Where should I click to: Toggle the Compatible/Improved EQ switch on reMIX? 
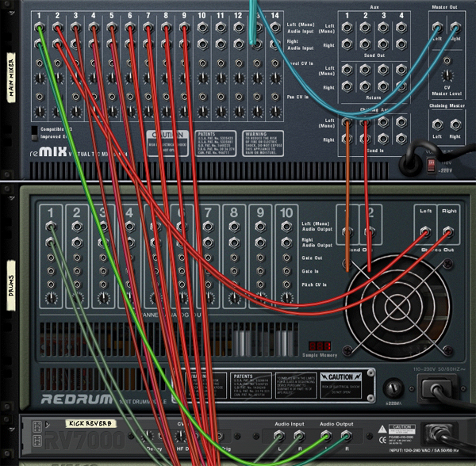35,133
